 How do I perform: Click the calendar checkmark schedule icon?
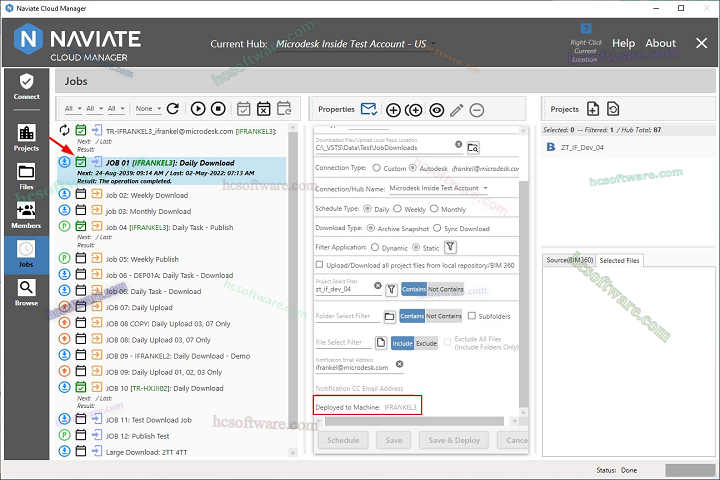point(243,108)
